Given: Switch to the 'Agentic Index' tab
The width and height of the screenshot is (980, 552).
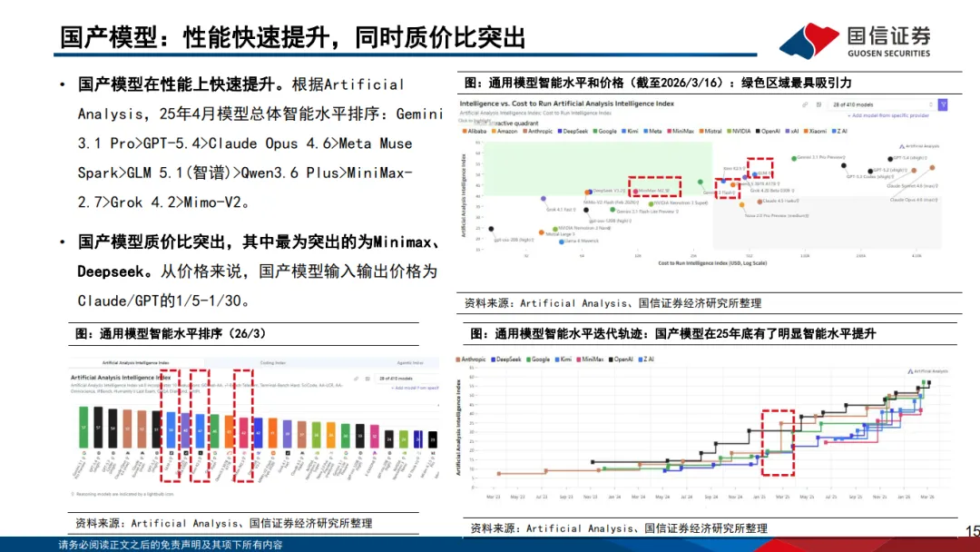Looking at the screenshot, I should point(410,362).
